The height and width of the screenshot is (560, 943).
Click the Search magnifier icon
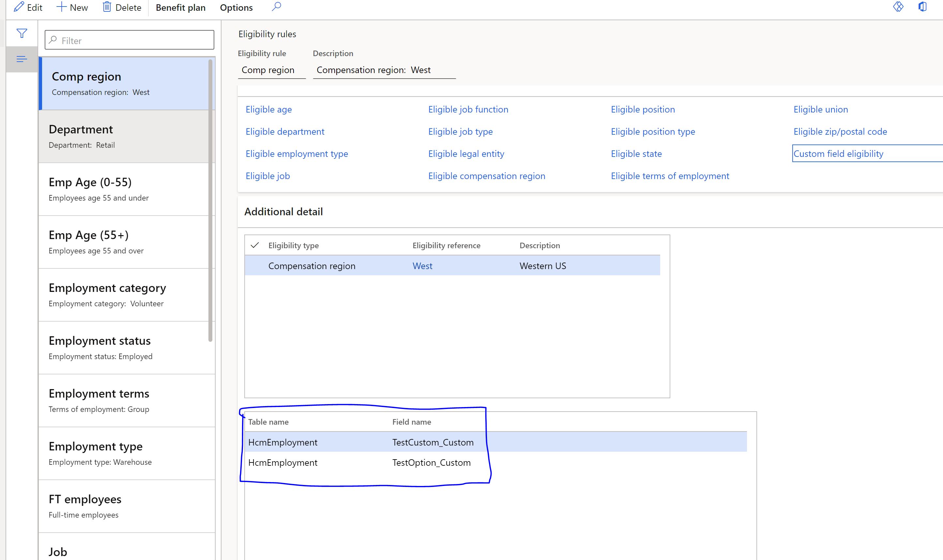click(277, 7)
